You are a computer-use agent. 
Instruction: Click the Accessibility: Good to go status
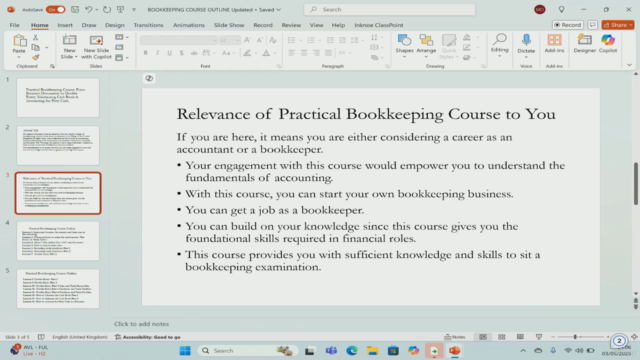147,337
